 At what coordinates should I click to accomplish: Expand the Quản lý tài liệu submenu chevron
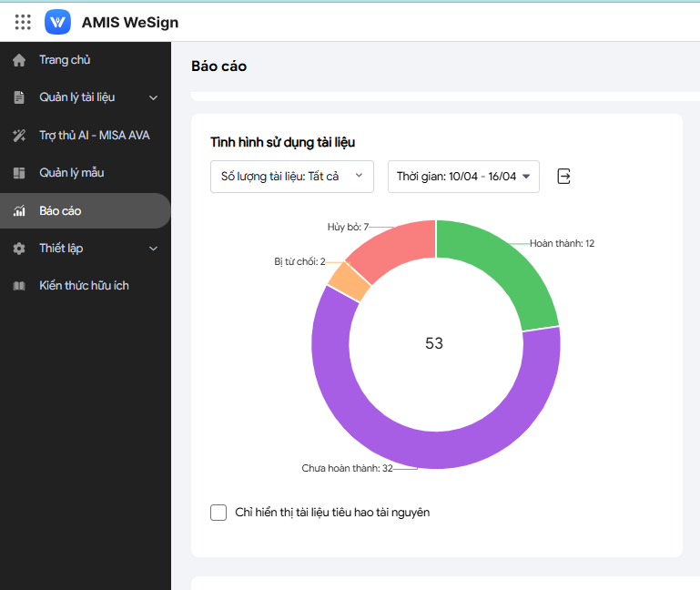(x=153, y=97)
